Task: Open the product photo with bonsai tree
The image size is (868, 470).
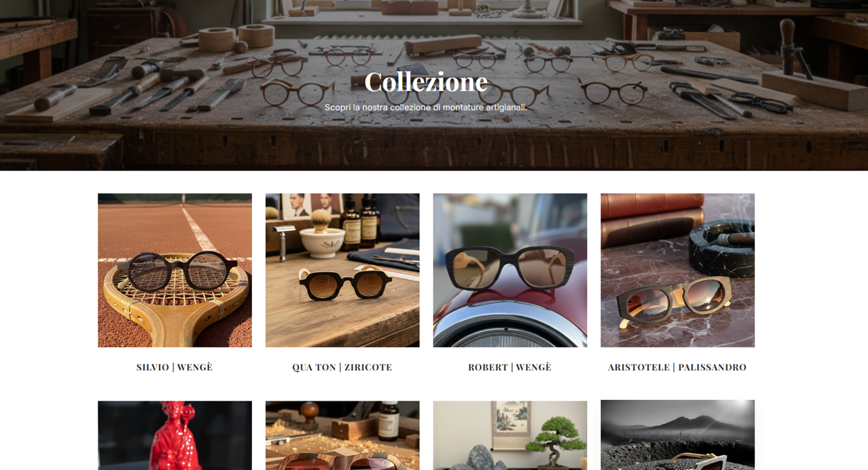Action: (x=510, y=435)
